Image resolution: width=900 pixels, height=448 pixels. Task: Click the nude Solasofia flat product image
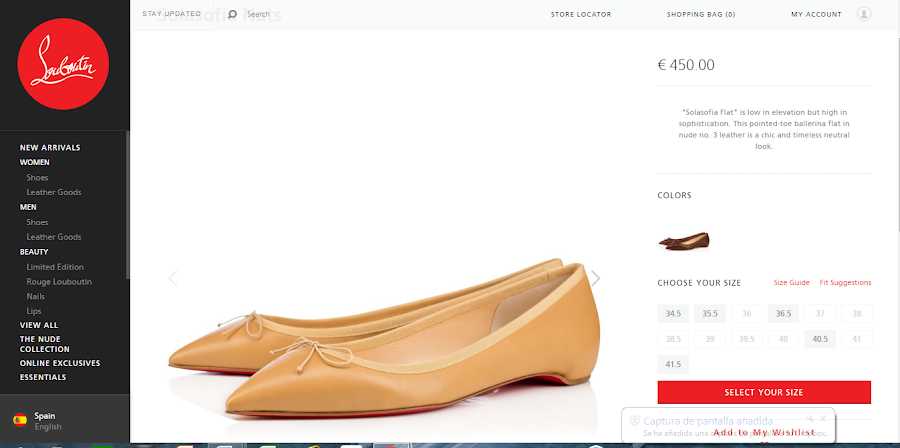(x=385, y=338)
